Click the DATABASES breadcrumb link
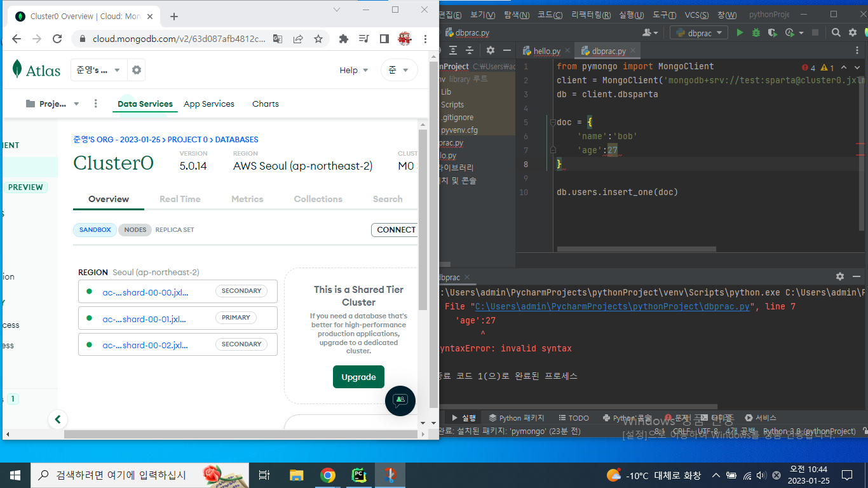Image resolution: width=868 pixels, height=488 pixels. pyautogui.click(x=236, y=139)
